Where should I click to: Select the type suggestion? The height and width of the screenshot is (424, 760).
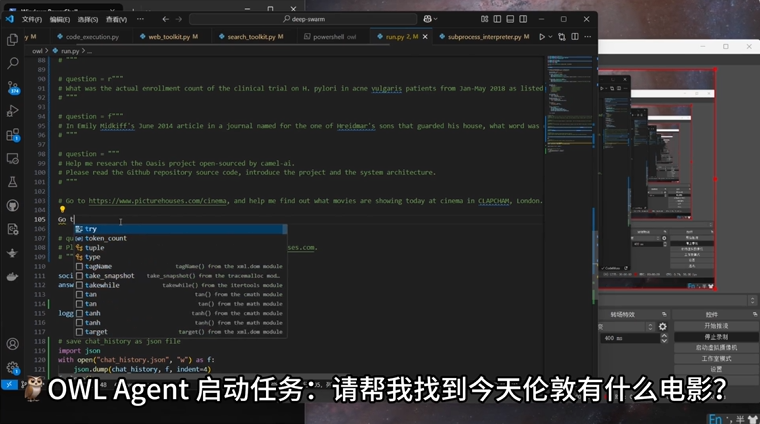[180, 257]
